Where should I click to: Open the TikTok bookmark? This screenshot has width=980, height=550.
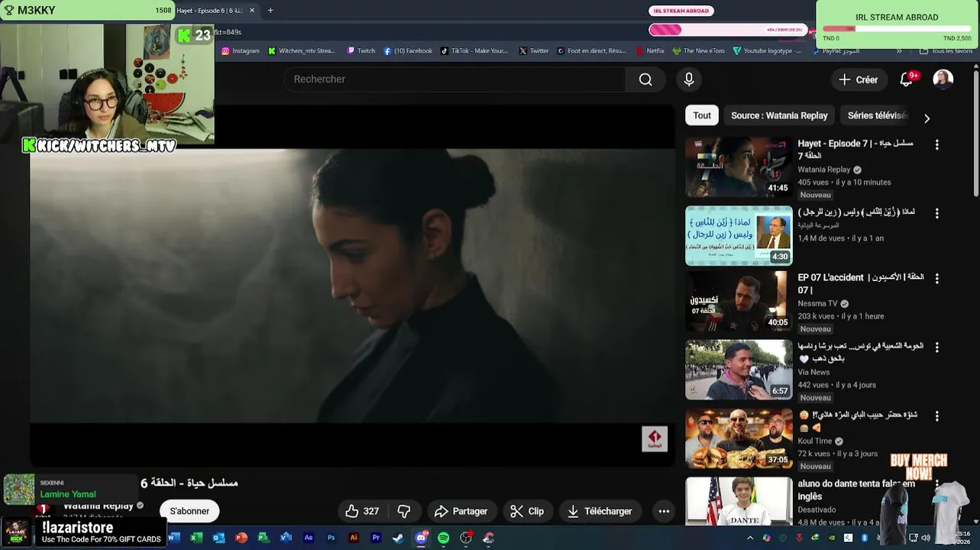[x=474, y=51]
